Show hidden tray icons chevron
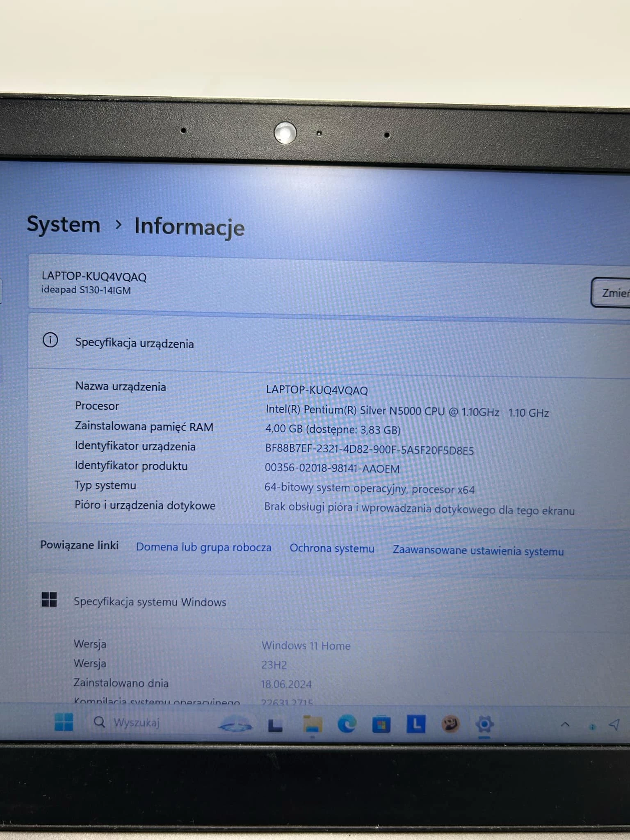 [x=565, y=725]
